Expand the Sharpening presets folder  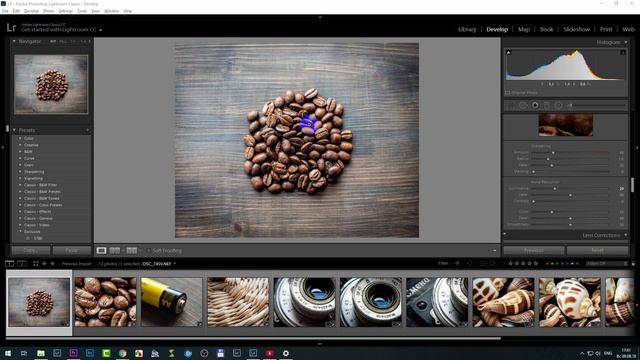(20, 172)
